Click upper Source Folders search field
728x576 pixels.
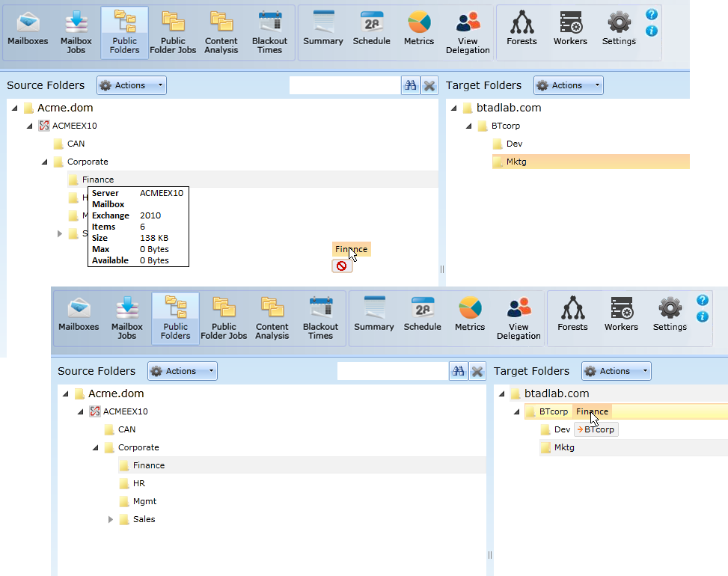345,85
